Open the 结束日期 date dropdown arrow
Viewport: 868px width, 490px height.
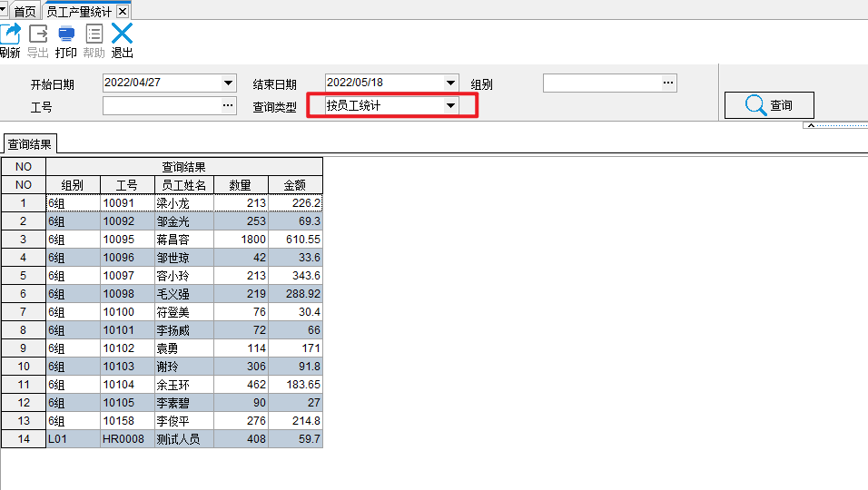(450, 83)
